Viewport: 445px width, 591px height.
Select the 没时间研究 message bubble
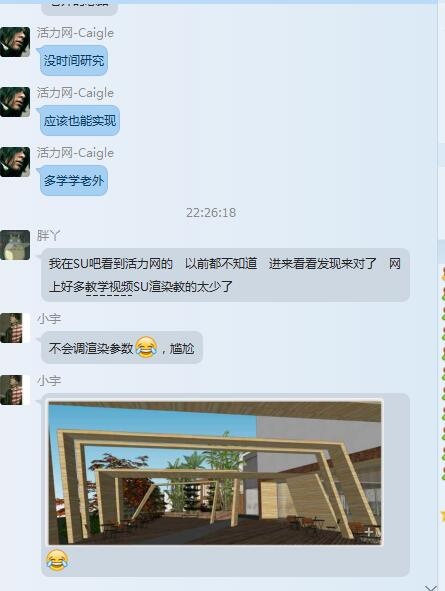[x=74, y=60]
